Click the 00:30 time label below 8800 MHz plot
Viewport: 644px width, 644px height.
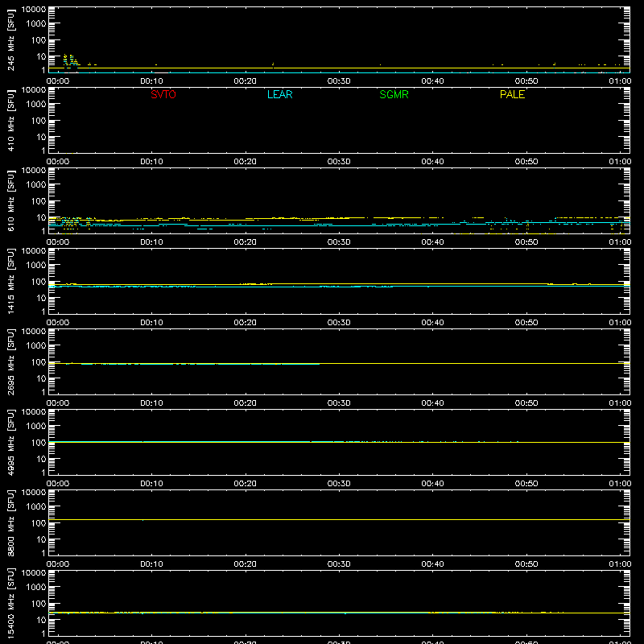pyautogui.click(x=339, y=564)
